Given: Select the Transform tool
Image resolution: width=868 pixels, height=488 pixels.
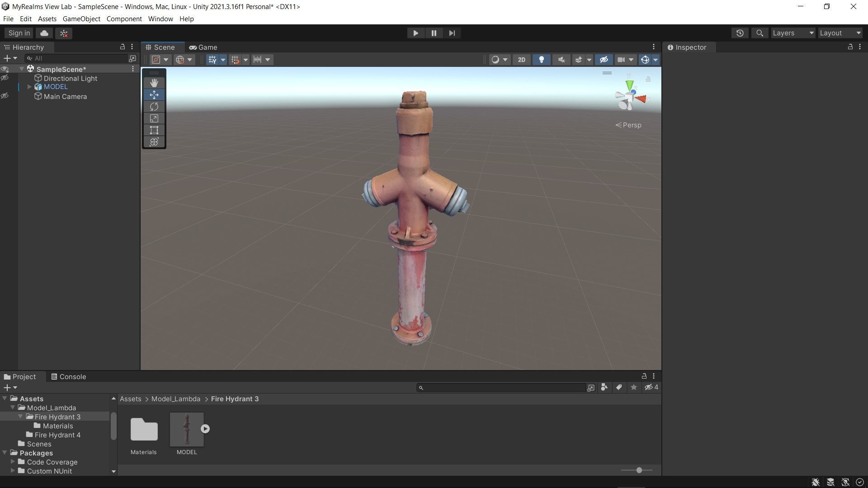Looking at the screenshot, I should point(154,142).
